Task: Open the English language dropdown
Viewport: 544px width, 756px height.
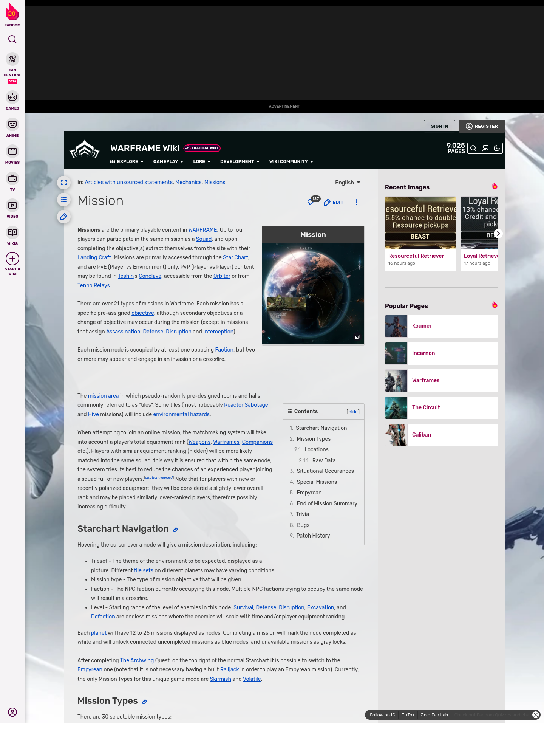Action: (348, 183)
